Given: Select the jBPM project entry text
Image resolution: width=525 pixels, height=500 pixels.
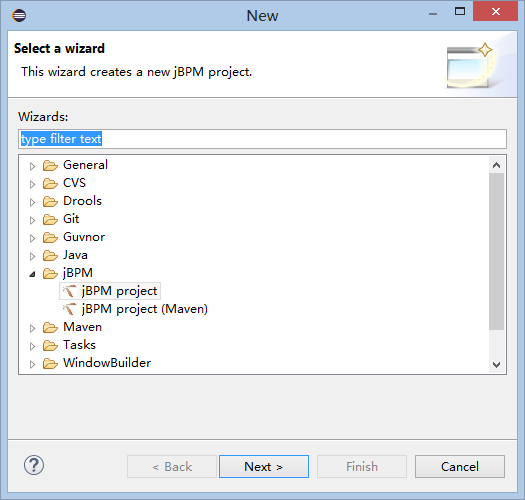Looking at the screenshot, I should click(x=119, y=291).
